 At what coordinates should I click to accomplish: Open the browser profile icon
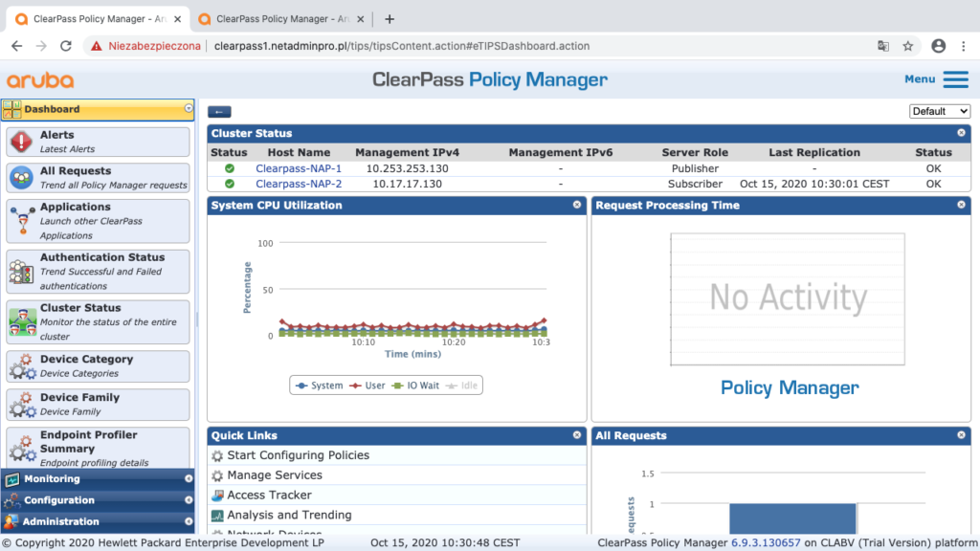click(x=938, y=46)
